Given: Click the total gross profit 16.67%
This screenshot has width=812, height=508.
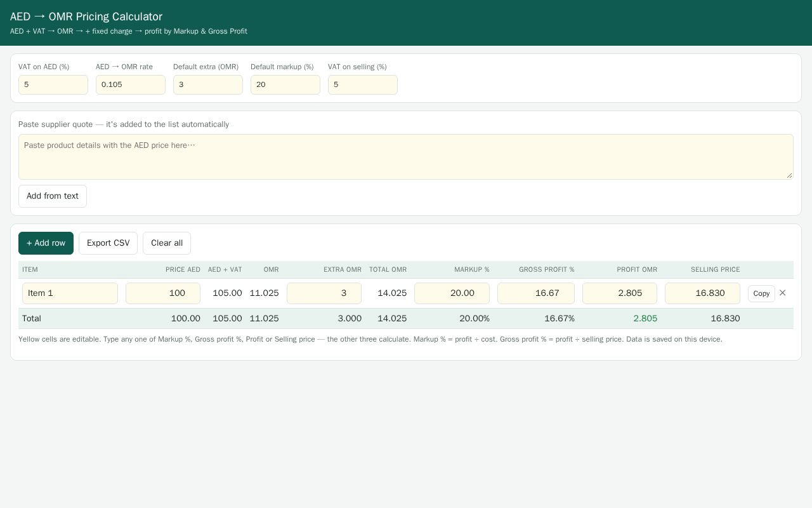Looking at the screenshot, I should [x=560, y=319].
